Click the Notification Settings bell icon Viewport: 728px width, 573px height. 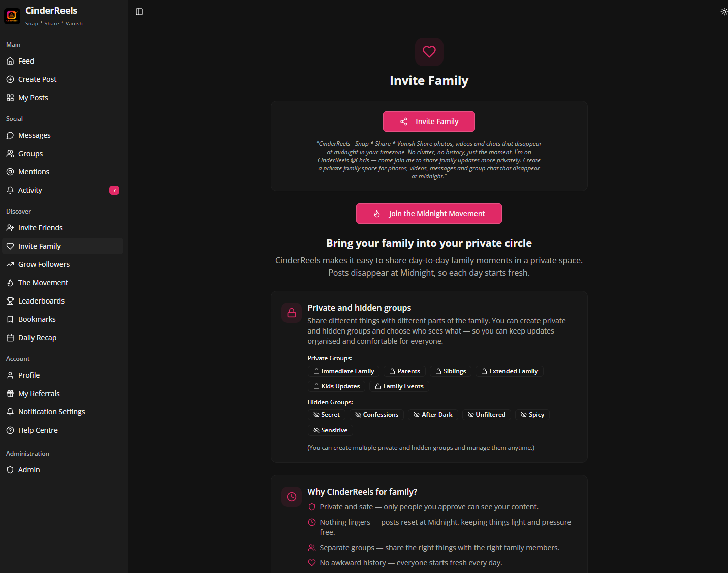tap(10, 412)
